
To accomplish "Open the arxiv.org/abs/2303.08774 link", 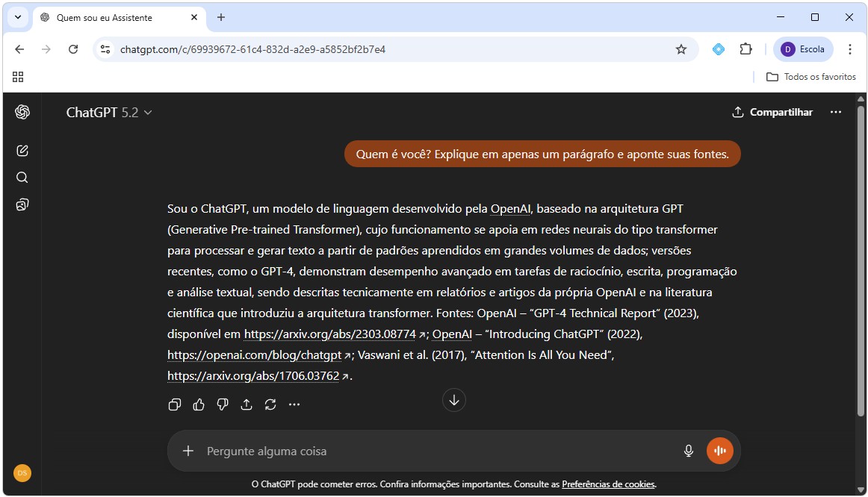I will [x=330, y=334].
